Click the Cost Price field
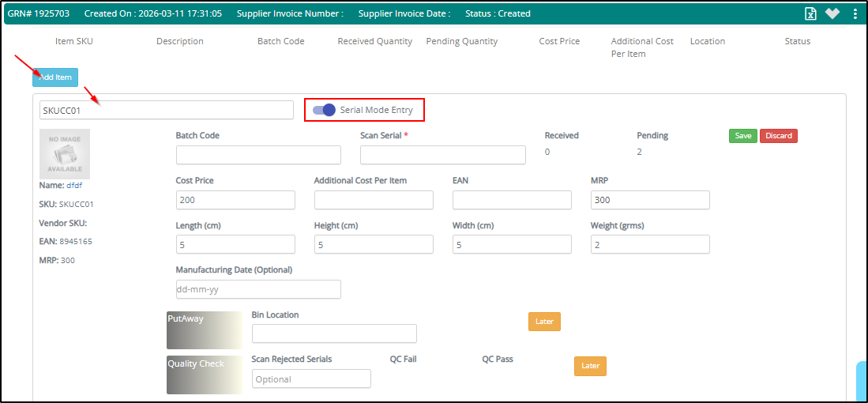The image size is (868, 403). point(235,200)
